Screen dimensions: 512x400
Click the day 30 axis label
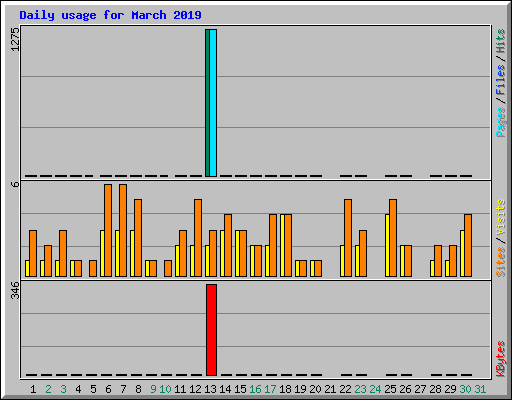(x=465, y=389)
